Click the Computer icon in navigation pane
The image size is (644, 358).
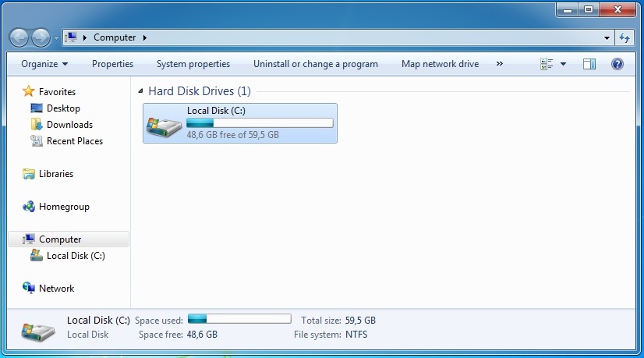[x=29, y=239]
